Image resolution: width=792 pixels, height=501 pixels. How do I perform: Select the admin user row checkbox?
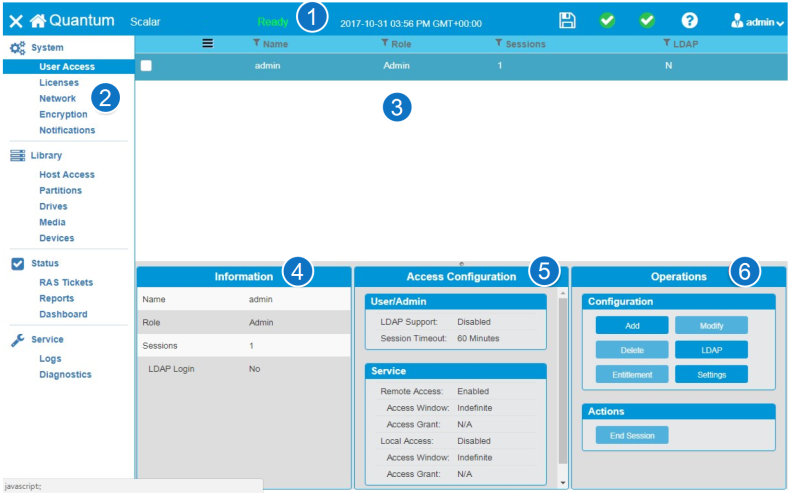tap(146, 65)
